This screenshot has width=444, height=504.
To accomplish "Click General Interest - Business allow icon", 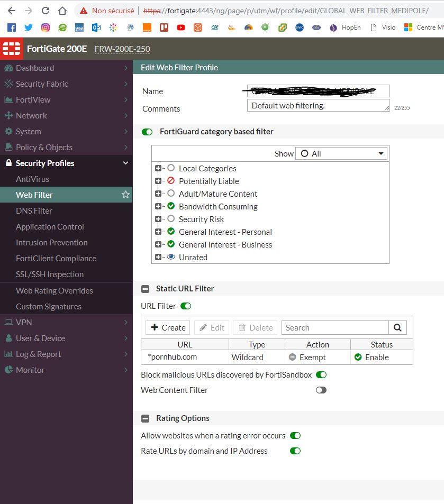I will (x=171, y=244).
